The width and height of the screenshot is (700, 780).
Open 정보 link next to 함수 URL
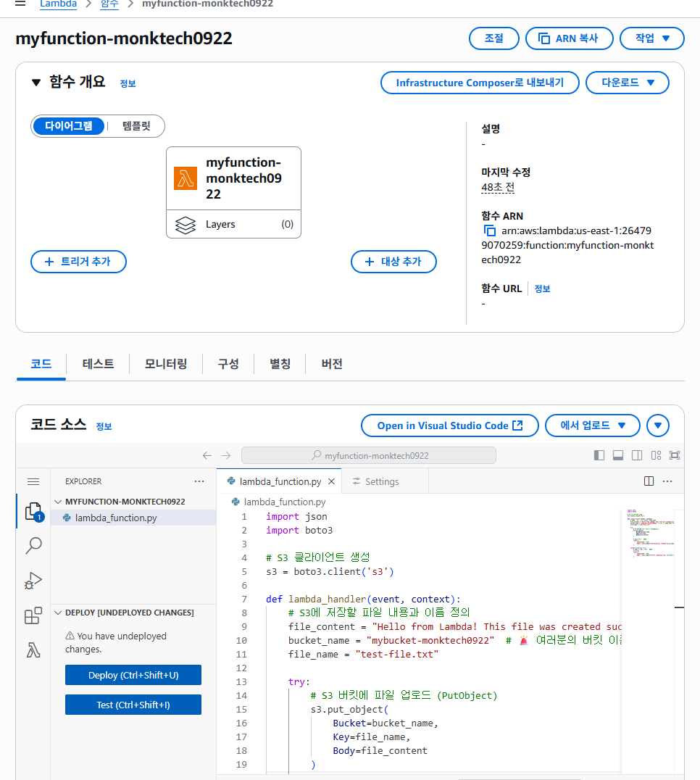pyautogui.click(x=543, y=289)
